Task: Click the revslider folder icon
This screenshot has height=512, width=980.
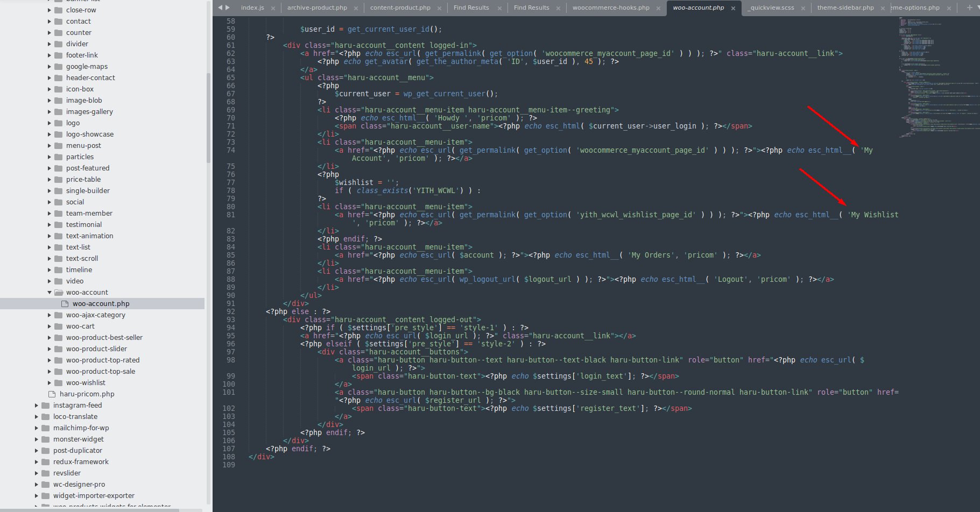Action: (46, 473)
